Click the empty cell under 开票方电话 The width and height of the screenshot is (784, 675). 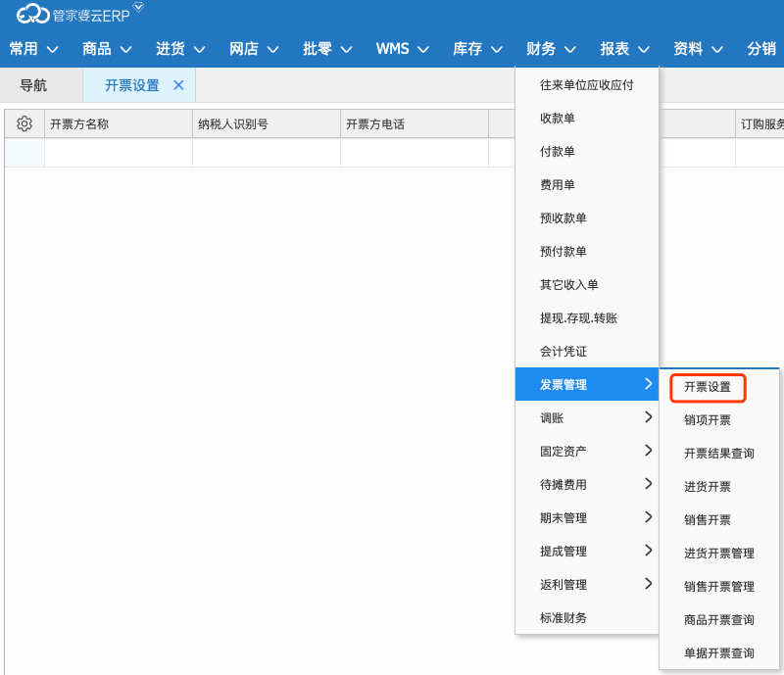(x=415, y=153)
